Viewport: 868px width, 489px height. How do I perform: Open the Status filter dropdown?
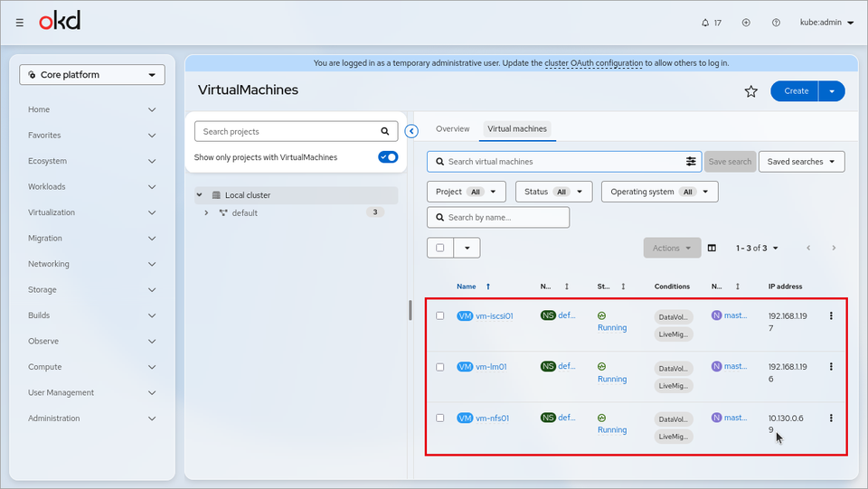pos(553,192)
